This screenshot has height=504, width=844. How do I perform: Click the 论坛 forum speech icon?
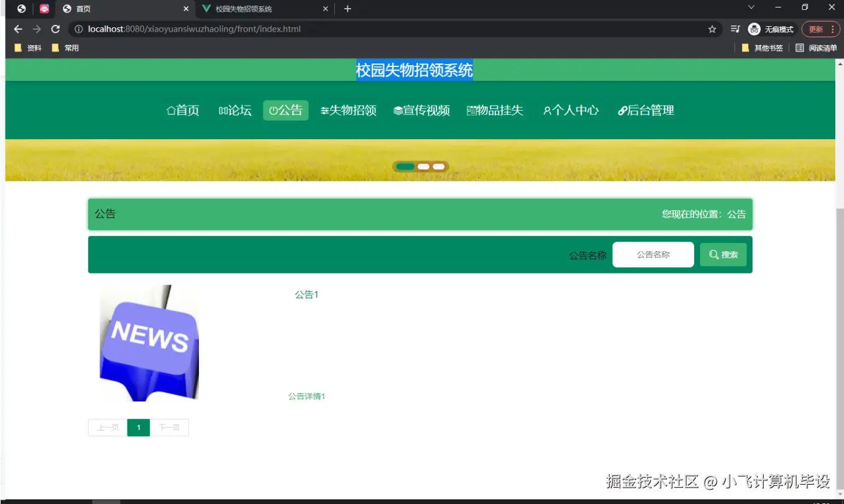222,110
